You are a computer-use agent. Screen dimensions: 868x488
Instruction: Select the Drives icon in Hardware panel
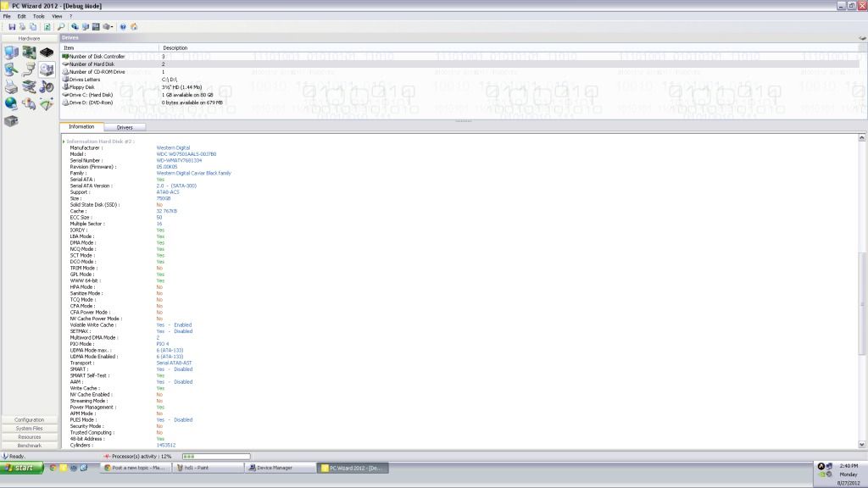pos(47,69)
